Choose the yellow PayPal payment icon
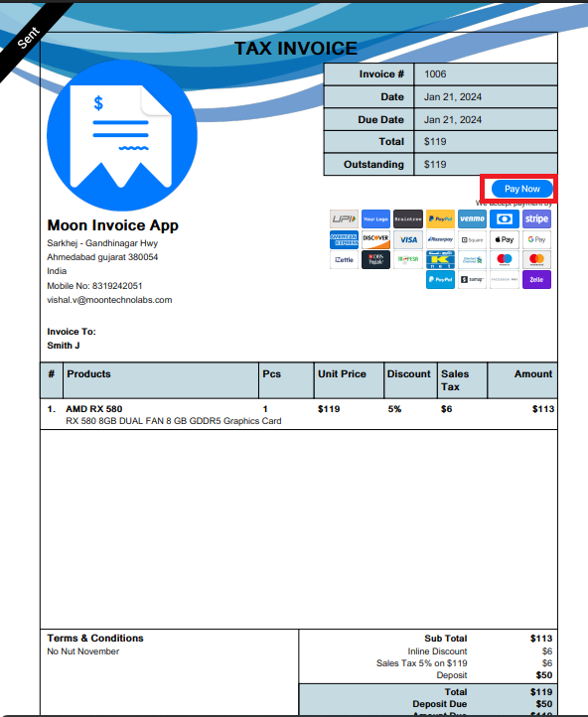Screen dimensions: 588x717 pos(440,219)
